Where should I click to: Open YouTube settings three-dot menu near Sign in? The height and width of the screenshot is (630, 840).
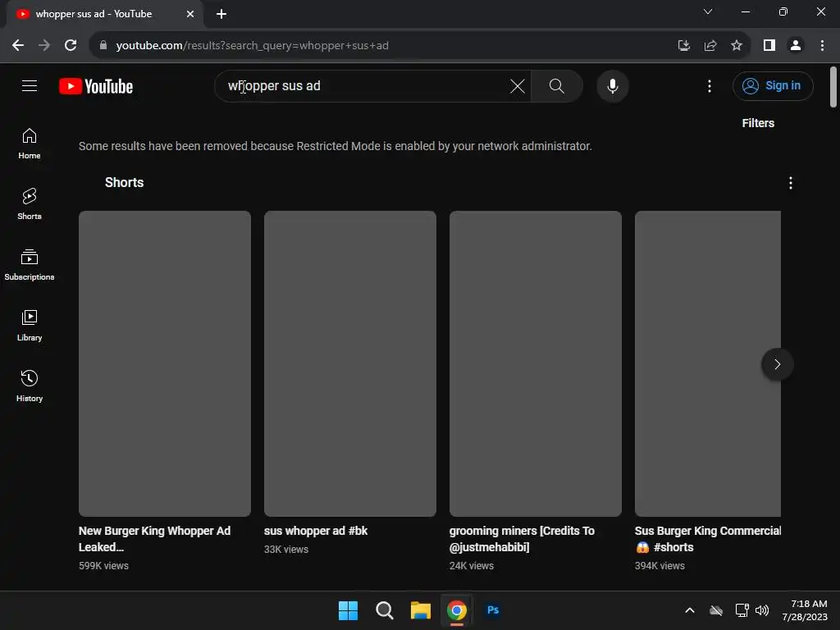[x=710, y=85]
